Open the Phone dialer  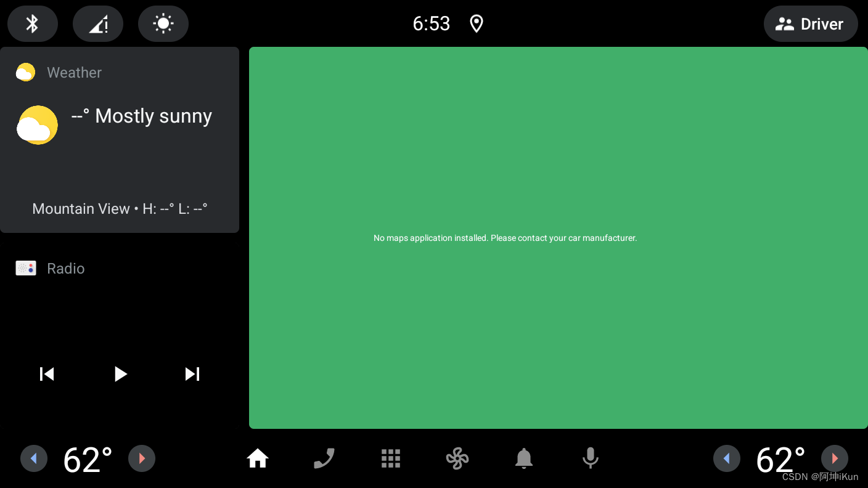click(x=324, y=458)
